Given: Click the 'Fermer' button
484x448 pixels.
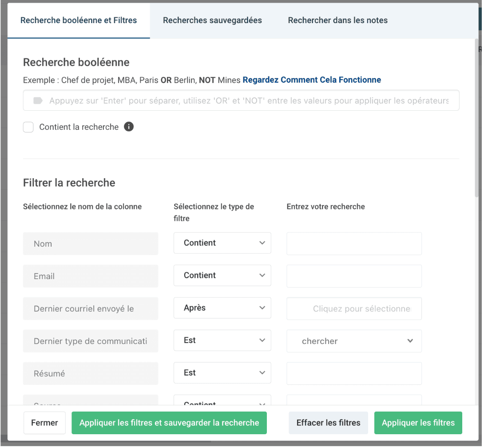Looking at the screenshot, I should (44, 423).
